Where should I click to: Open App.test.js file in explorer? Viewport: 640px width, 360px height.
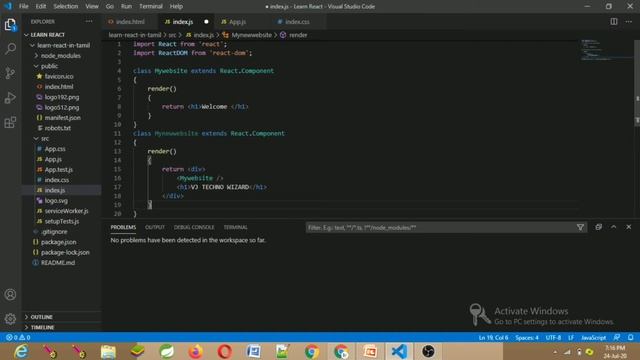point(59,169)
